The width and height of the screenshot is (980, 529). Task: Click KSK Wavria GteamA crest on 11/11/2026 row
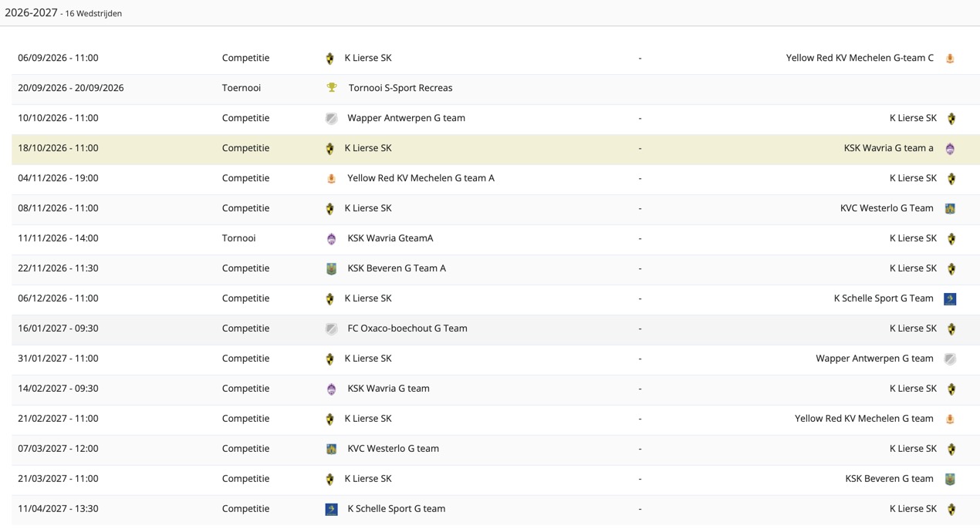(x=332, y=238)
